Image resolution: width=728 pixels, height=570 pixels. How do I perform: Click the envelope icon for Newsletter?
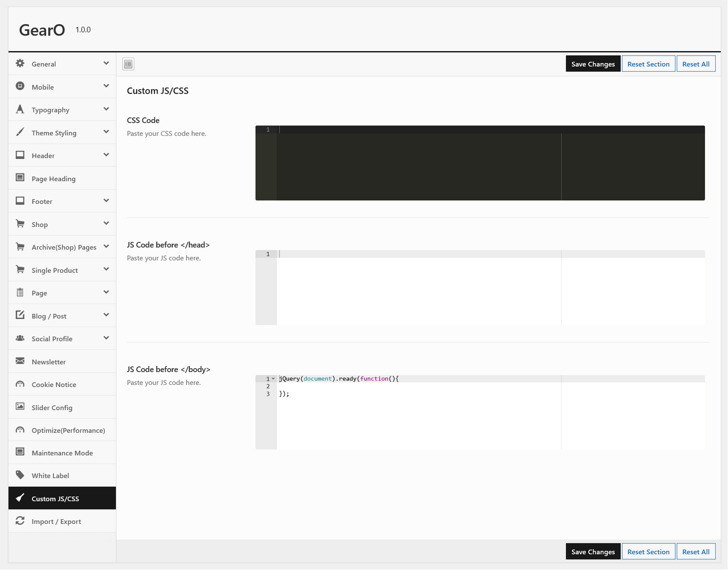20,361
